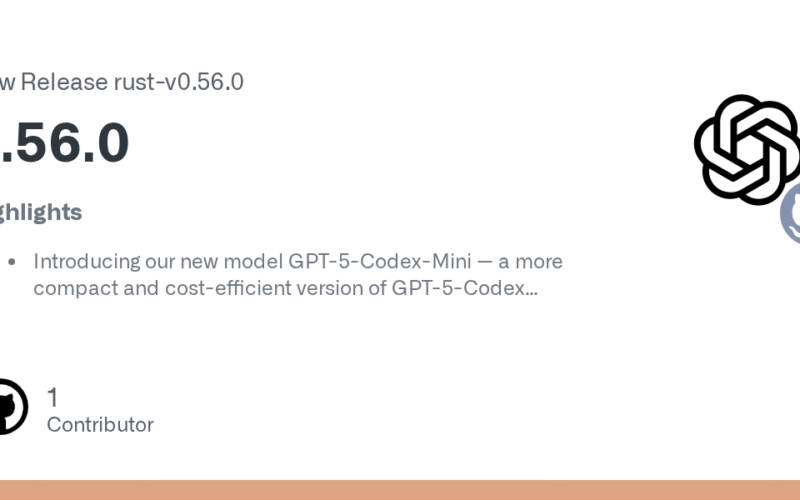Click the word Release in the title

click(x=65, y=82)
